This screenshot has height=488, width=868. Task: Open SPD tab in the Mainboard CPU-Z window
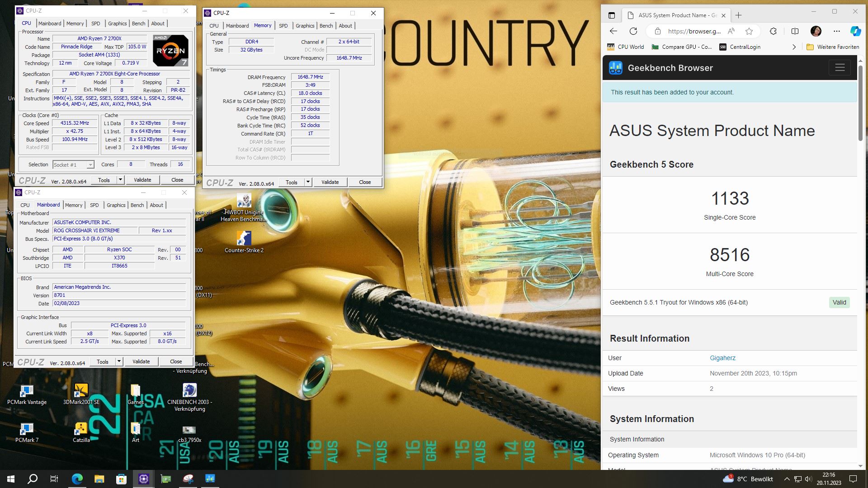[x=94, y=205]
